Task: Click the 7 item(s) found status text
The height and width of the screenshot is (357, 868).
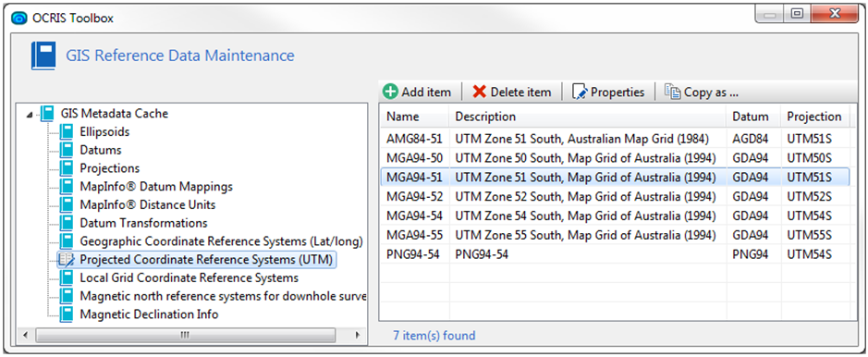Action: point(434,335)
